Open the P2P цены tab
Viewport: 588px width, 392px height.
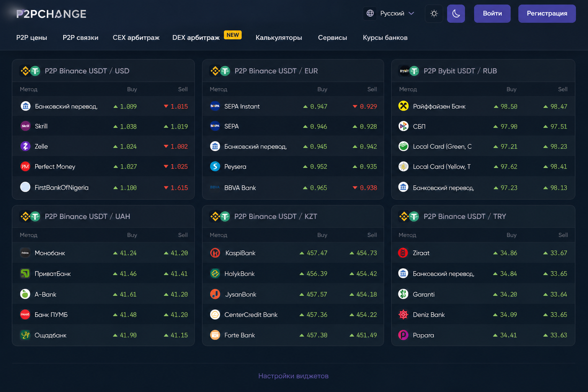coord(32,38)
